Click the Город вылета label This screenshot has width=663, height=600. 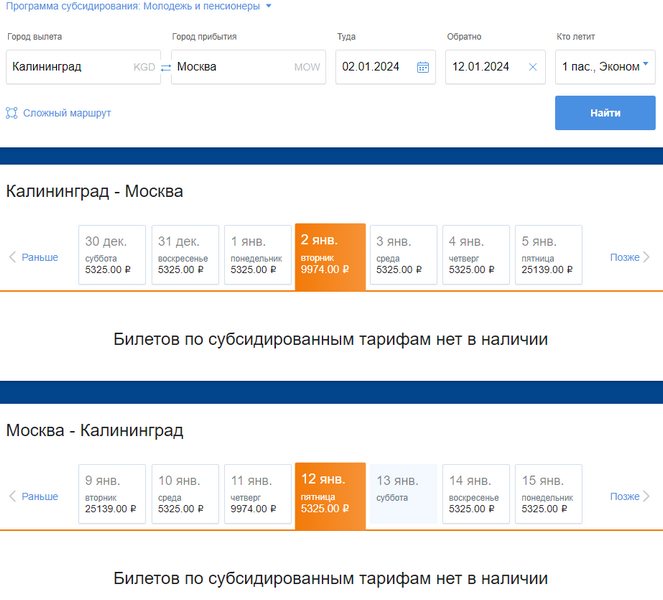pos(35,37)
